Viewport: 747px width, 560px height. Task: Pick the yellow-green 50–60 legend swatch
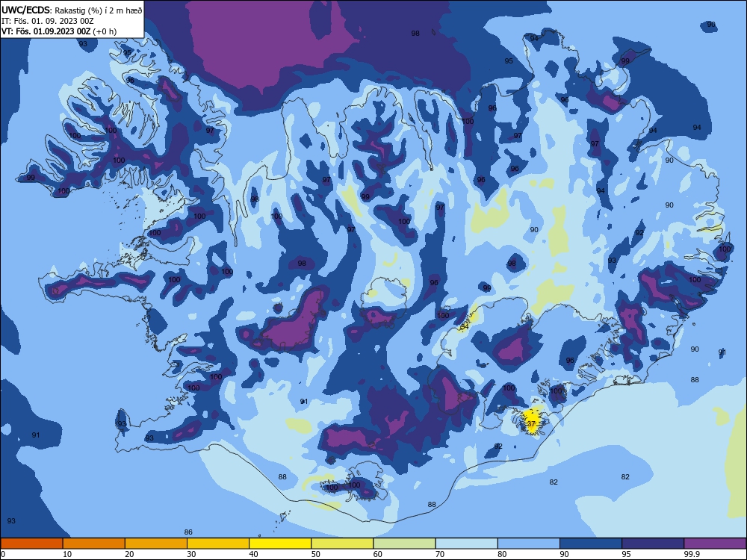pyautogui.click(x=343, y=544)
